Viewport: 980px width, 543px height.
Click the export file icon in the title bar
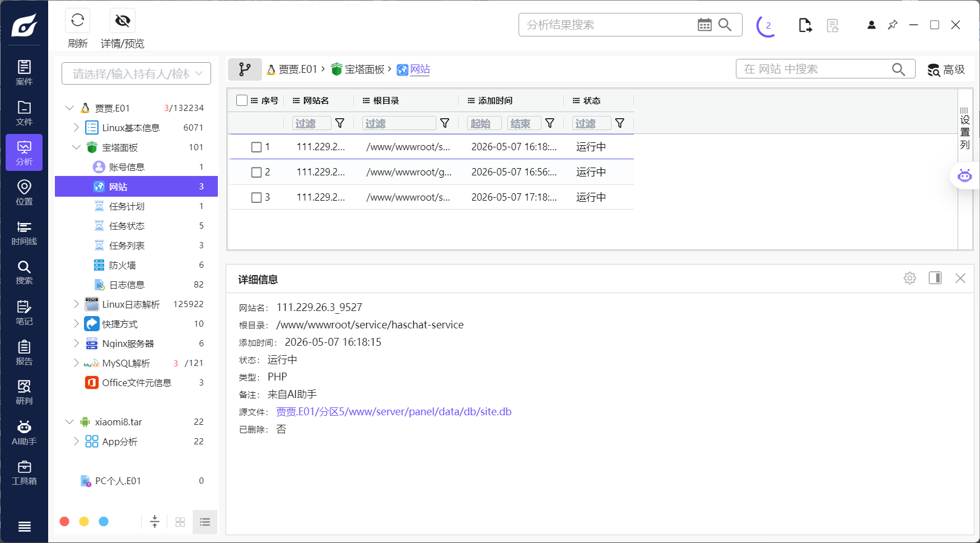[x=805, y=25]
